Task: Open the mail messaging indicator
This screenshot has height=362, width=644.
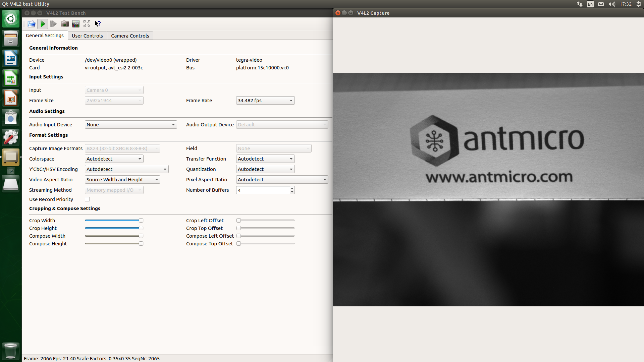Action: [601, 4]
